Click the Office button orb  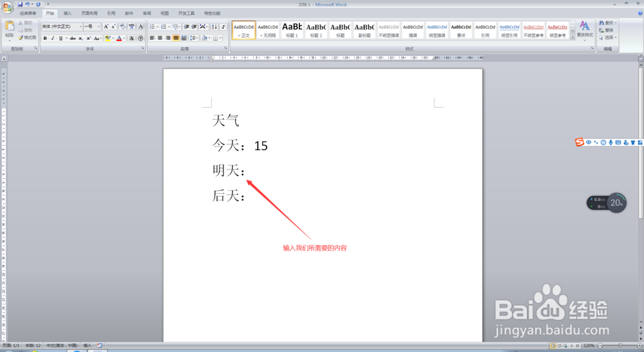point(7,8)
